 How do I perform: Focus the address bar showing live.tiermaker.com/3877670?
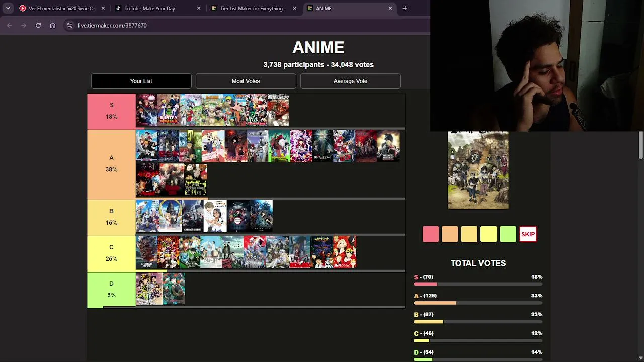coord(247,25)
